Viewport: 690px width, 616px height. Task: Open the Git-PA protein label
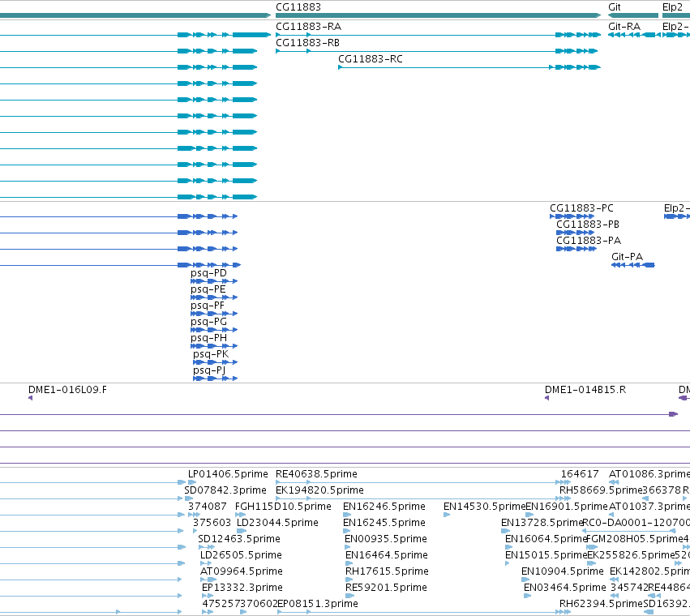[x=627, y=256]
